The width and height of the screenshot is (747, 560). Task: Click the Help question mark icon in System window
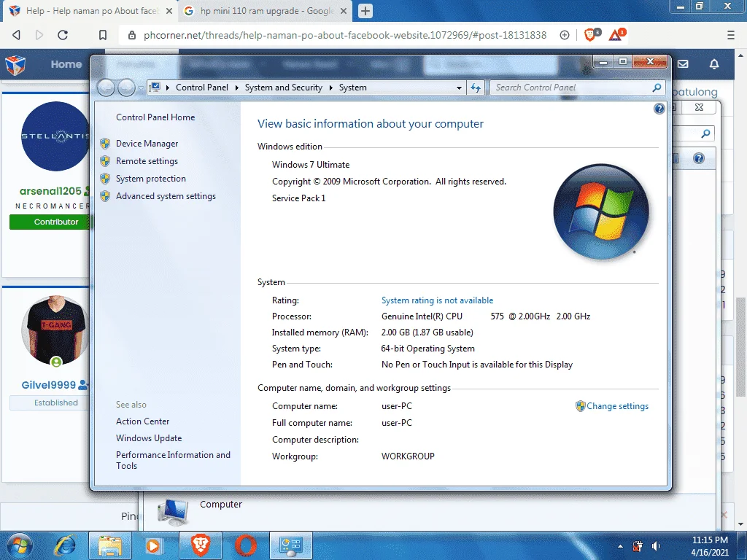click(x=659, y=109)
